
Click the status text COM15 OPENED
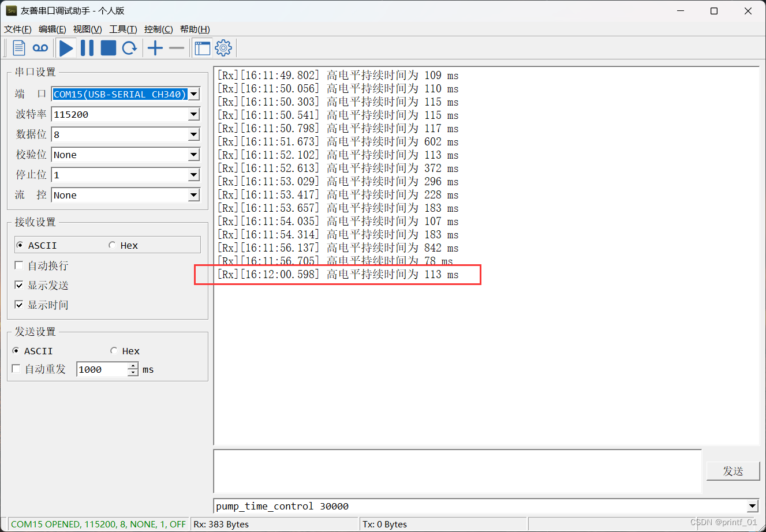pyautogui.click(x=98, y=524)
